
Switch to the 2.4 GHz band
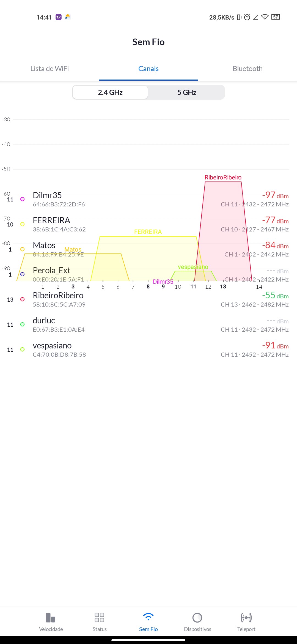(110, 92)
